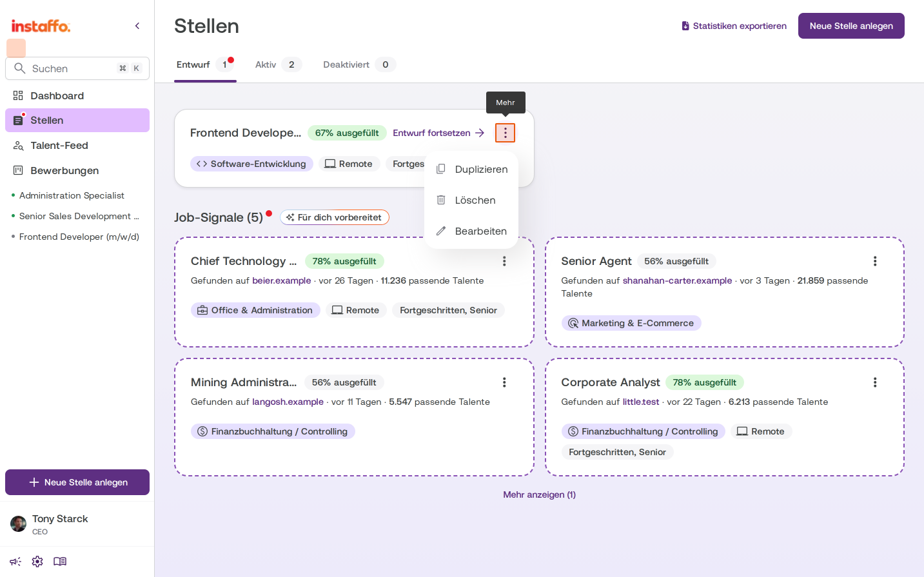Collapse the sidebar with the chevron icon
The width and height of the screenshot is (924, 577).
point(137,26)
